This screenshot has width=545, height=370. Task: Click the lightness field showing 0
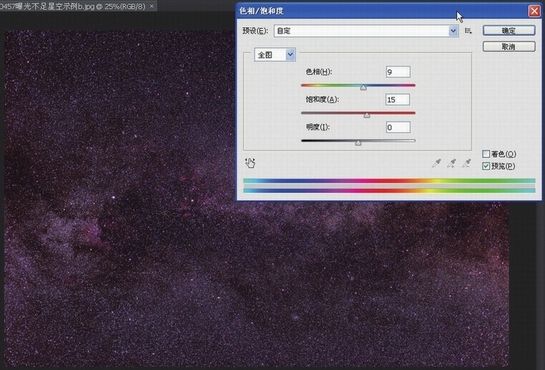(x=398, y=127)
